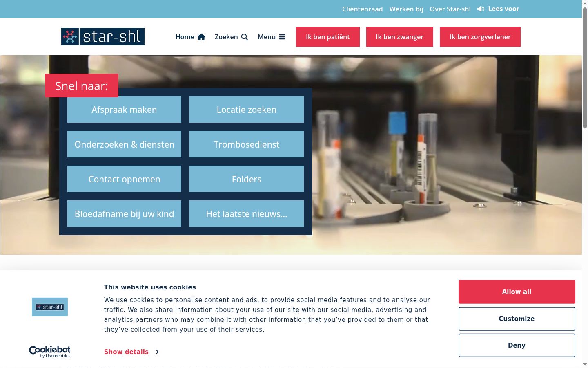Activate the Lees voor text link

(x=503, y=9)
